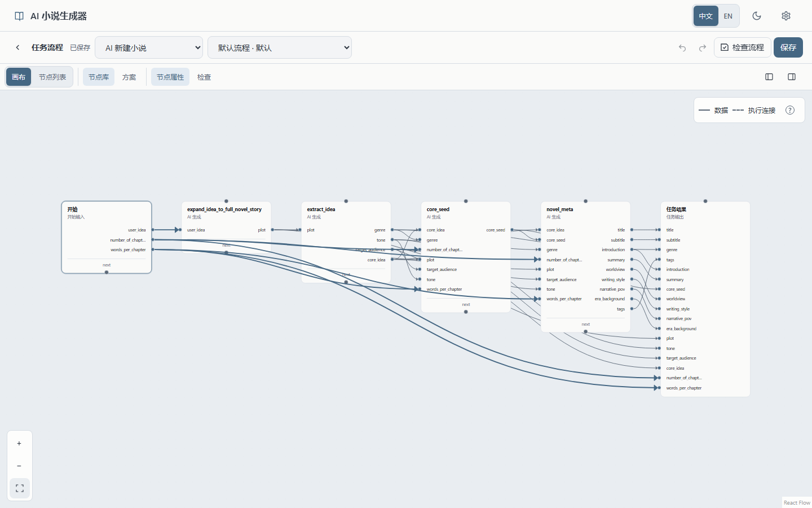This screenshot has width=812, height=508.
Task: Open the React Flow attribution link
Action: [797, 502]
